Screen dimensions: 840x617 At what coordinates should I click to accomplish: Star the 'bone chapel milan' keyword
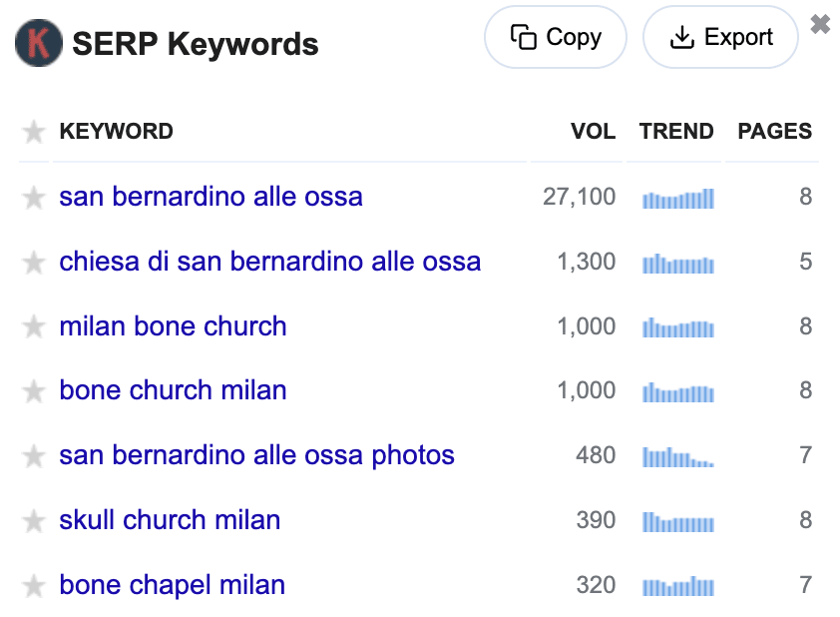point(34,586)
